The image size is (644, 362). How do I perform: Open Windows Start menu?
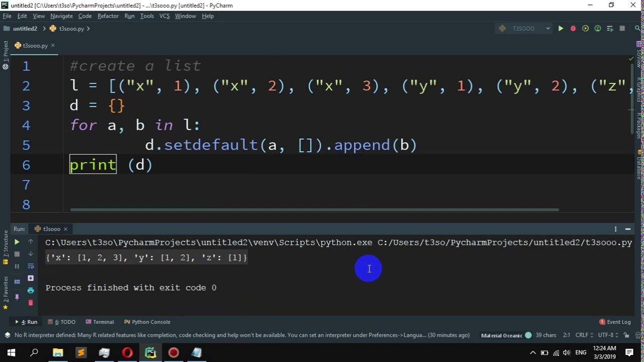tap(11, 352)
